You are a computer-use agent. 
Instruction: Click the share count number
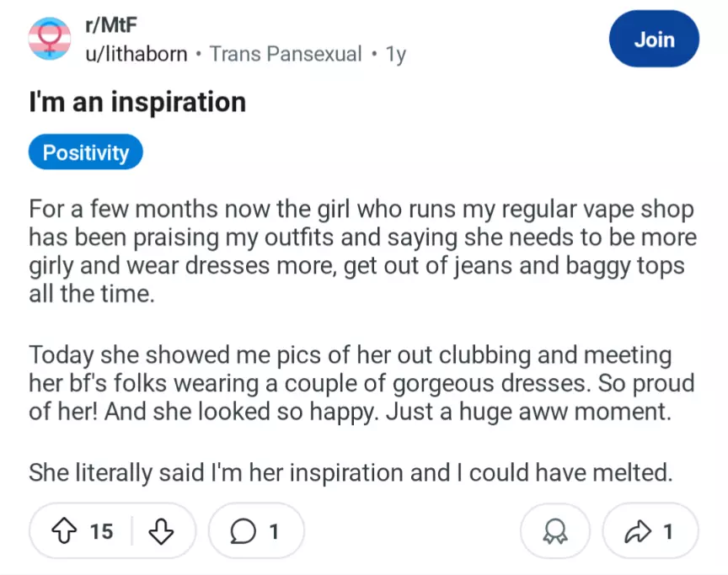tap(668, 531)
